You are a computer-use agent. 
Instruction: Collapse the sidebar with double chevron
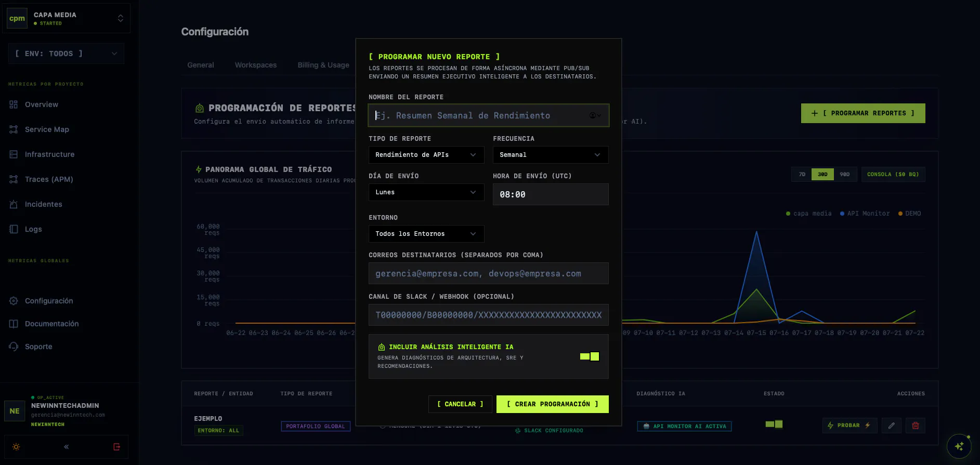point(67,447)
